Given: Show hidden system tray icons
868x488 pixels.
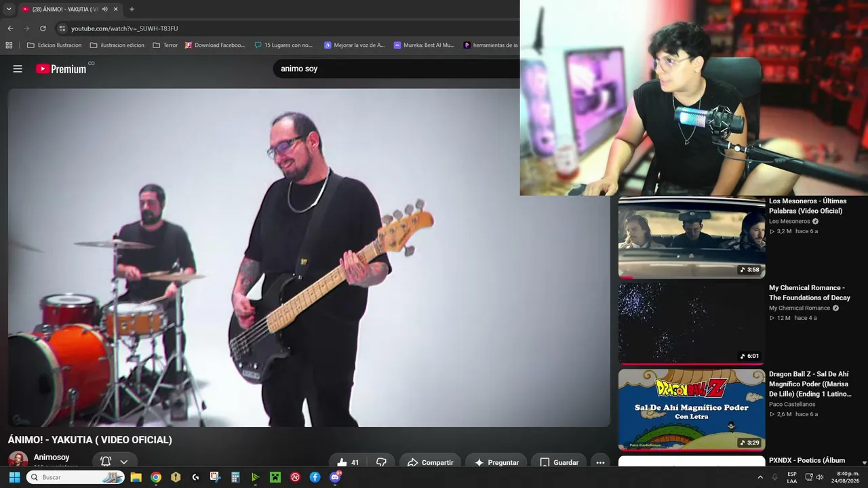Looking at the screenshot, I should 760,477.
